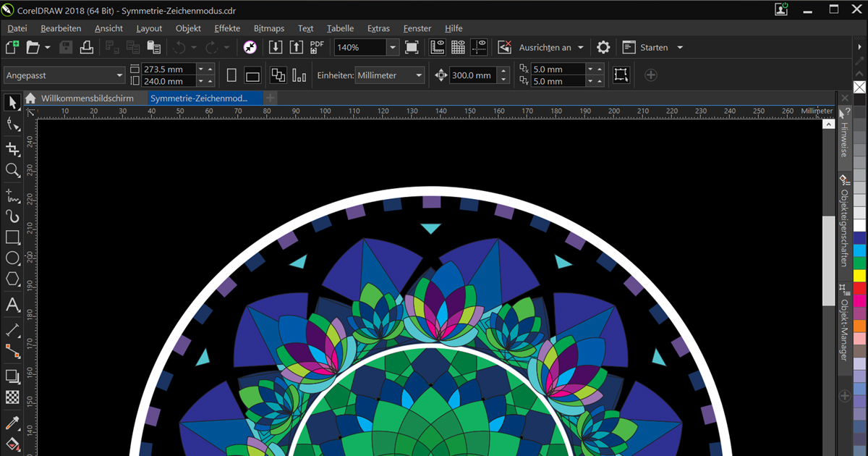Click the Paste clipboard icon

154,47
